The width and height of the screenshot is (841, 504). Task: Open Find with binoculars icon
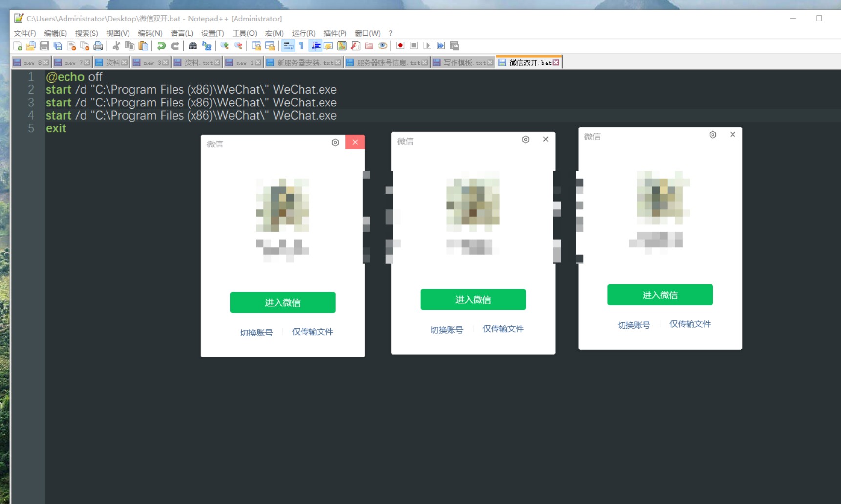pos(193,46)
